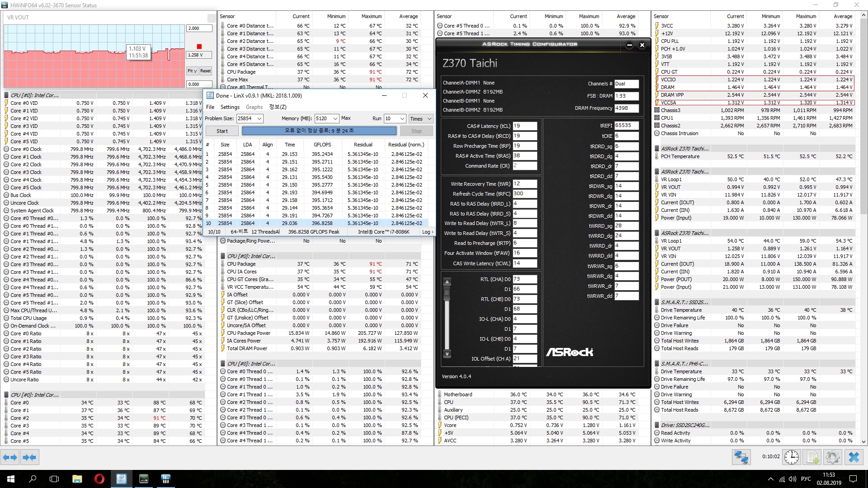Click the expand columns double-arrow button

(x=10, y=457)
